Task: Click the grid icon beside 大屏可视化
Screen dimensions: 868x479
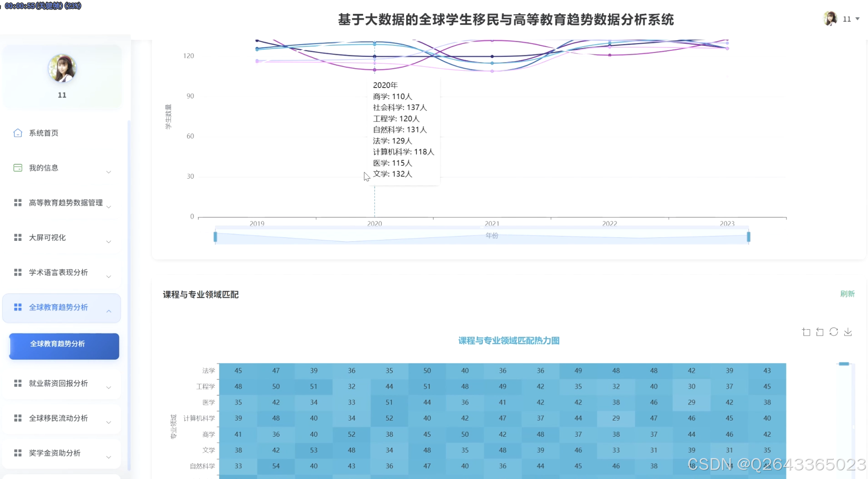Action: point(18,238)
